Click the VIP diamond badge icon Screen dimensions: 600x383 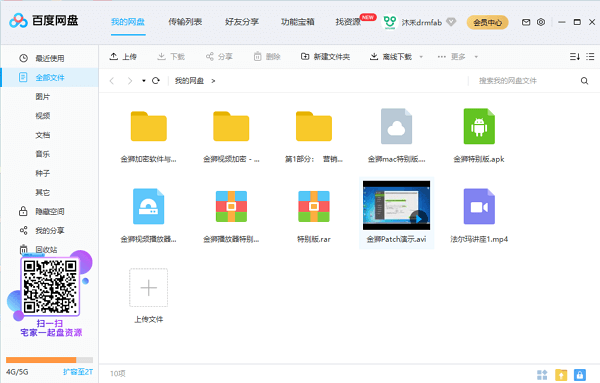452,22
